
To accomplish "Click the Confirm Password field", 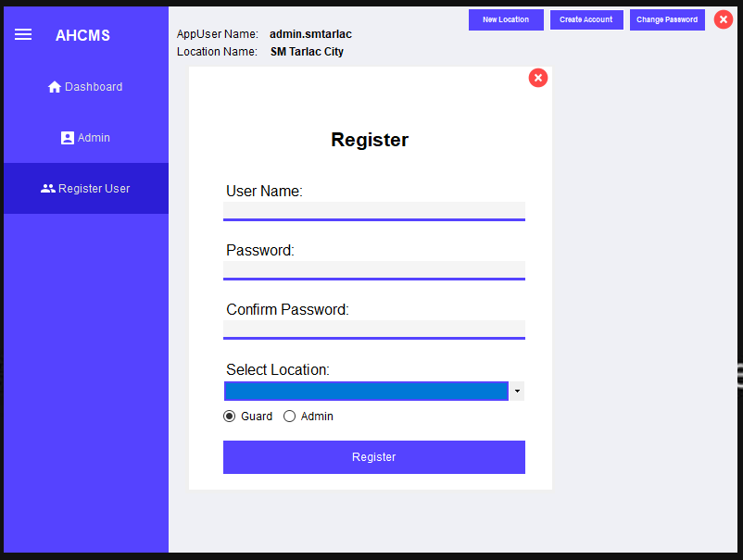I will (373, 329).
